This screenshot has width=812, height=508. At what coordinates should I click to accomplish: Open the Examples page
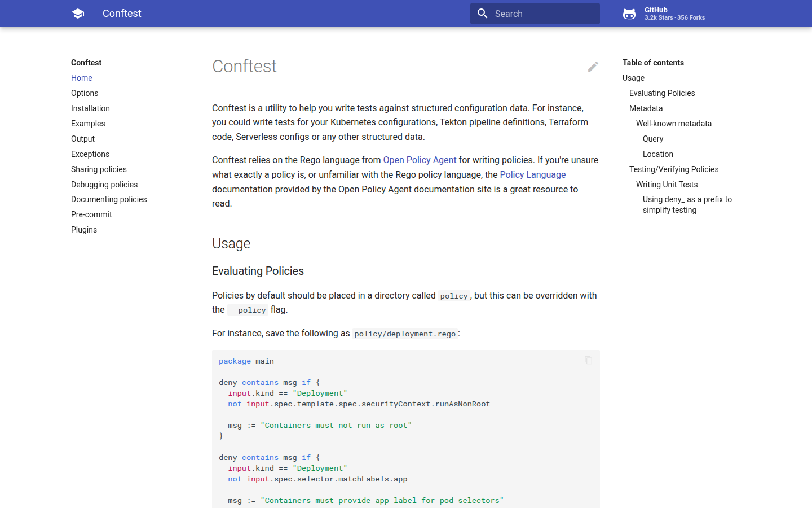(x=88, y=124)
